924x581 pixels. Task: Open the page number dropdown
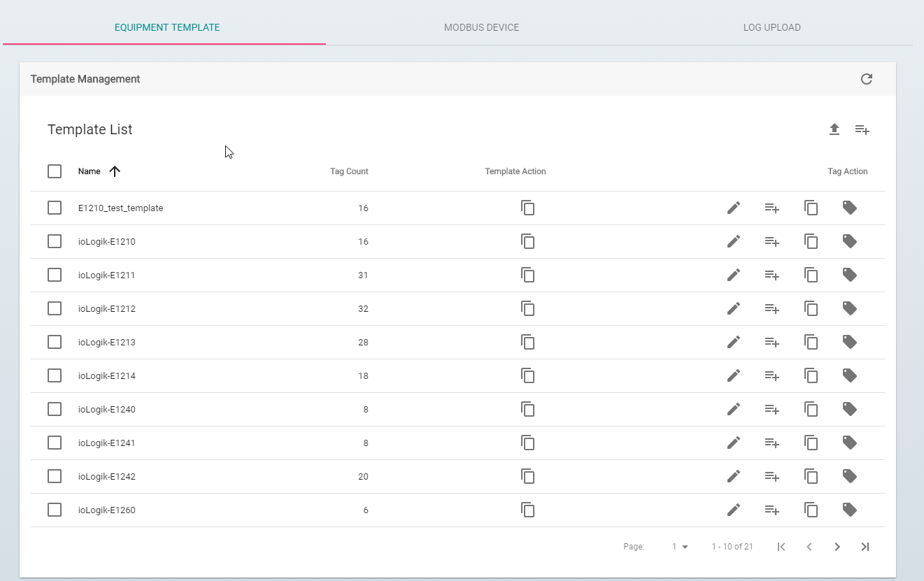click(680, 547)
